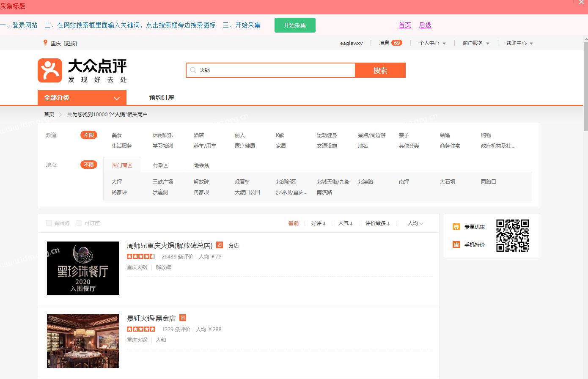This screenshot has width=588, height=379.
Task: Click the 券 coupon icon
Action: pyautogui.click(x=456, y=227)
